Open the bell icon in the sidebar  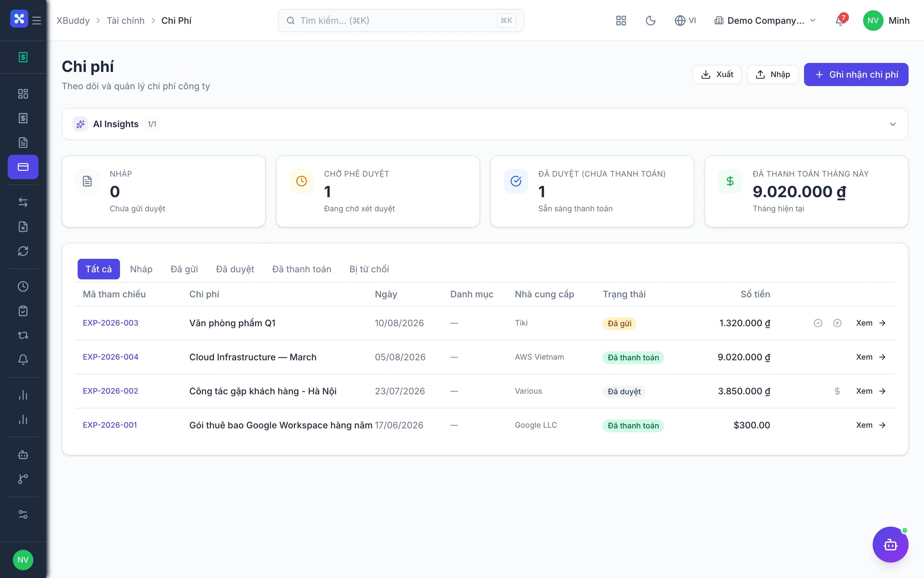(23, 360)
